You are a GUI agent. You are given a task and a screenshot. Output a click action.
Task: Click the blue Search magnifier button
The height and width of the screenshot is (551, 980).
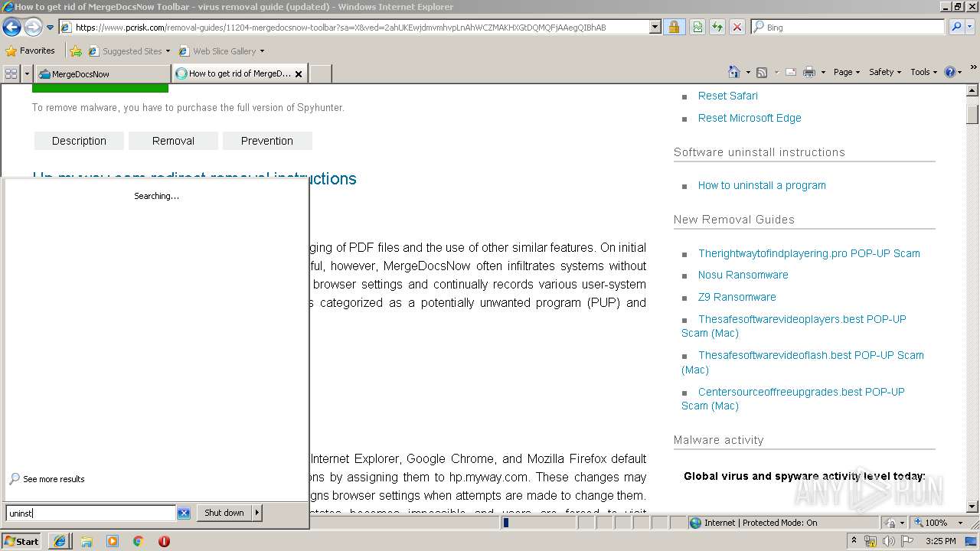955,27
